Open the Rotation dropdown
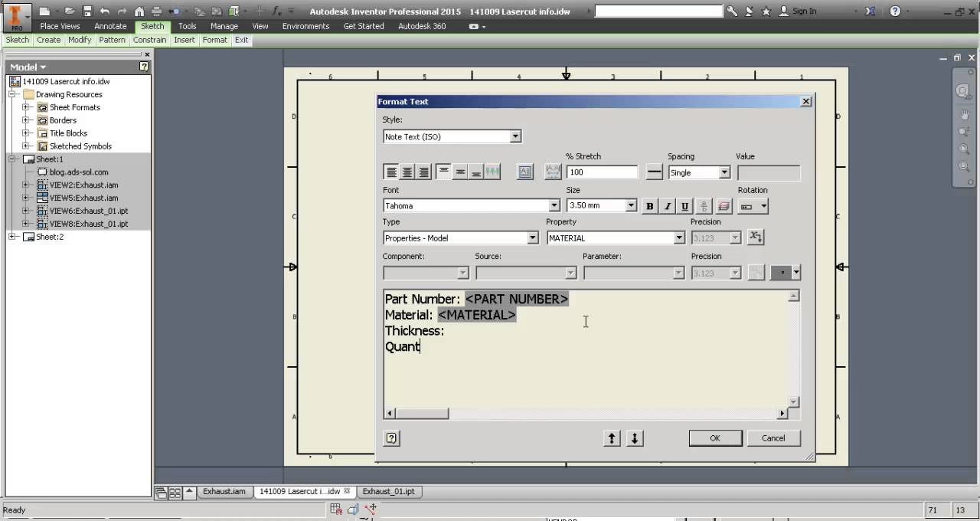 click(763, 206)
